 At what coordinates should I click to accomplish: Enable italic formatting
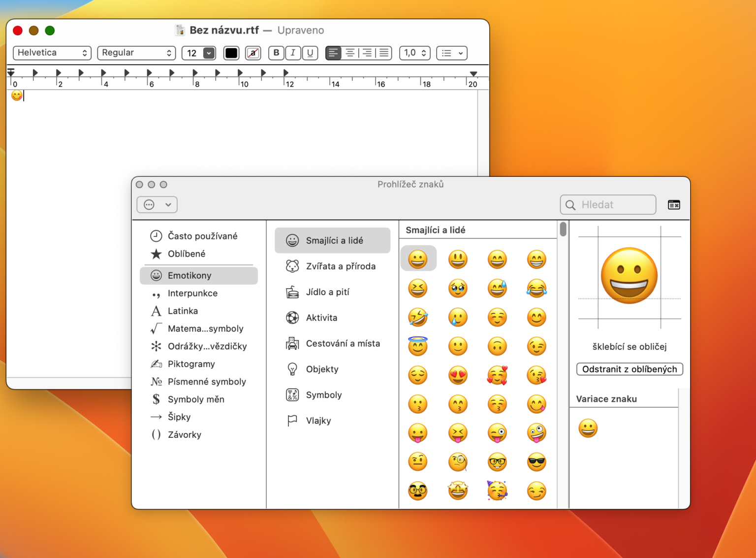click(293, 53)
